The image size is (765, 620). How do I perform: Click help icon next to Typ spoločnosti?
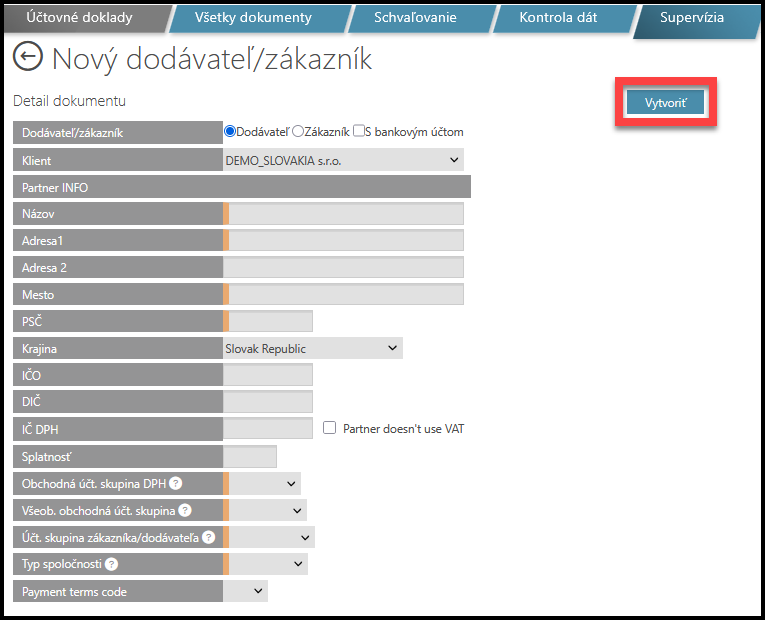(111, 564)
